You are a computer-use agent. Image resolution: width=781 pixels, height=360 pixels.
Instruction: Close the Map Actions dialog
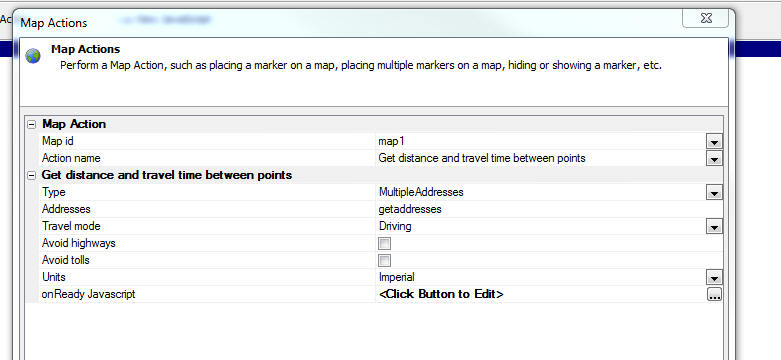click(x=705, y=18)
